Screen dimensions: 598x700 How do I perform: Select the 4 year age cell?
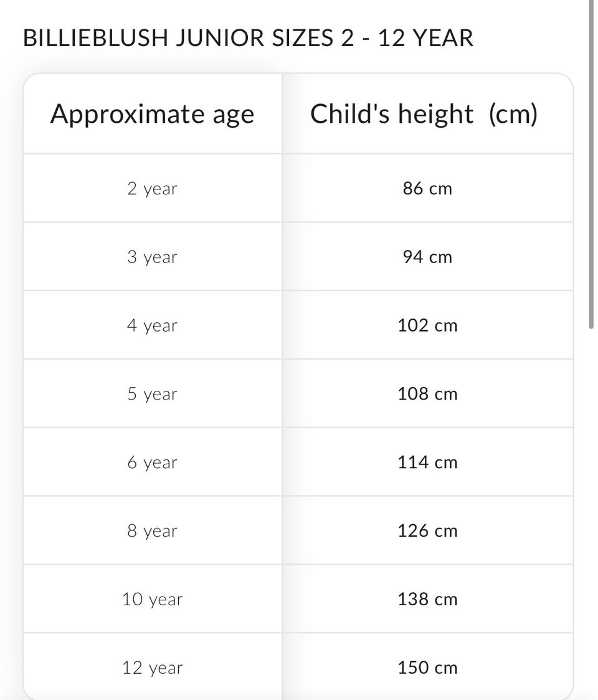(x=152, y=325)
